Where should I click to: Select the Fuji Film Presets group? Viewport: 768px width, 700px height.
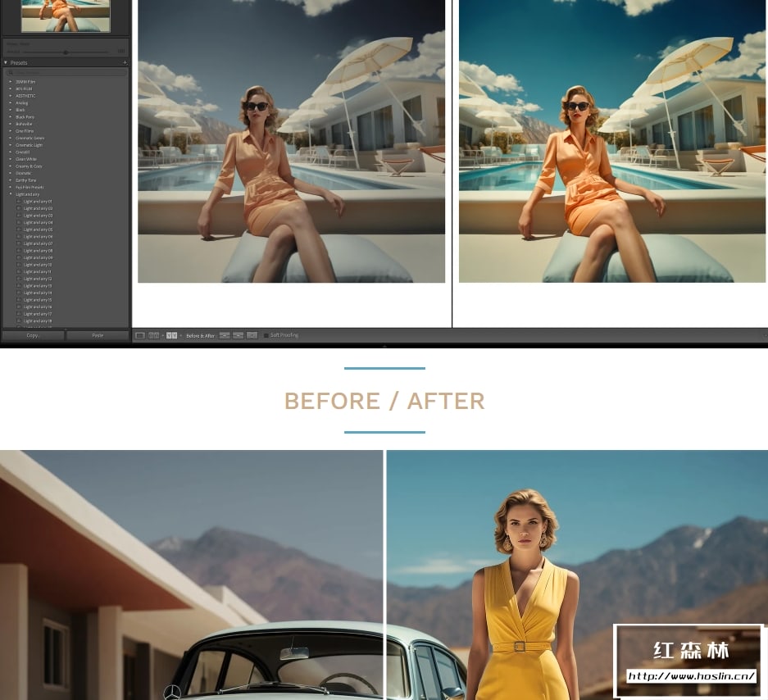30,187
